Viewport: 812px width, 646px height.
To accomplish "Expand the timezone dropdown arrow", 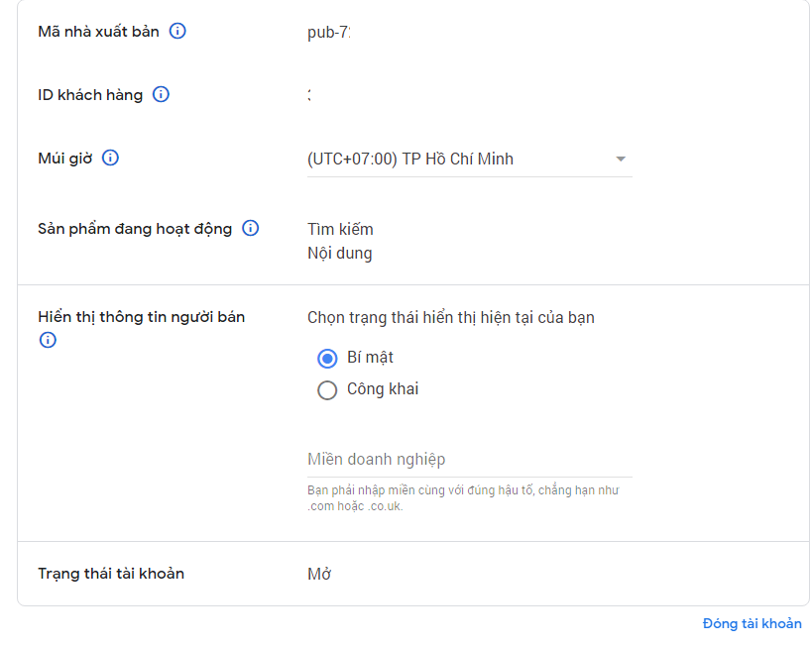I will (x=621, y=160).
